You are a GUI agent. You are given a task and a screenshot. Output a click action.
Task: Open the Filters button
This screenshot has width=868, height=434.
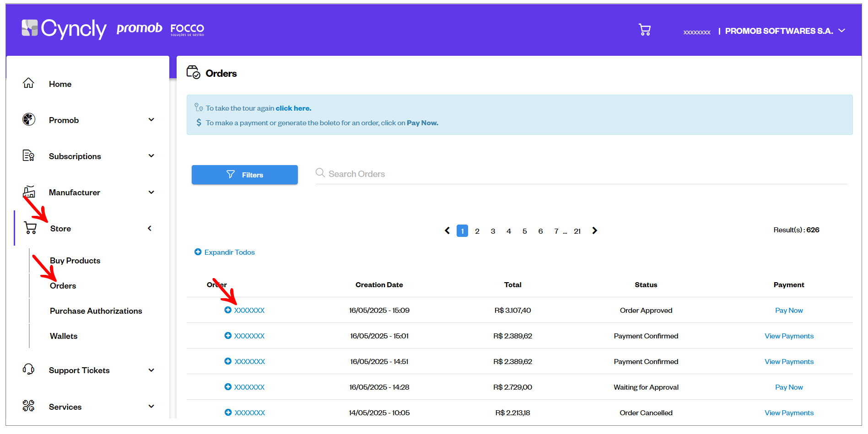(245, 175)
